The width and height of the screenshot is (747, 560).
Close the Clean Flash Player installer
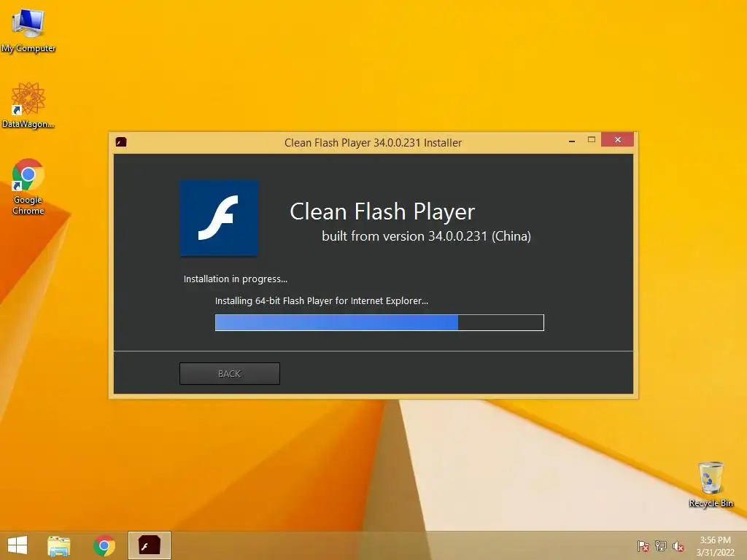[x=617, y=139]
